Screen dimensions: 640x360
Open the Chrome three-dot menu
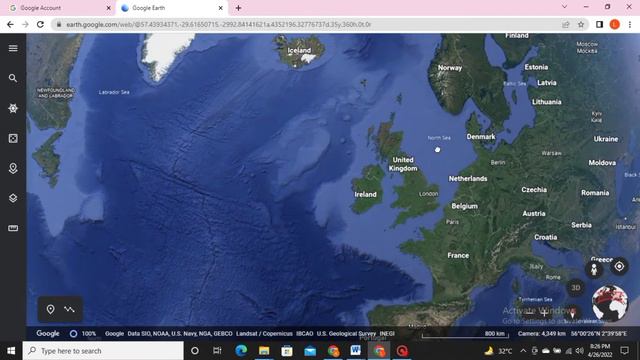pyautogui.click(x=630, y=24)
